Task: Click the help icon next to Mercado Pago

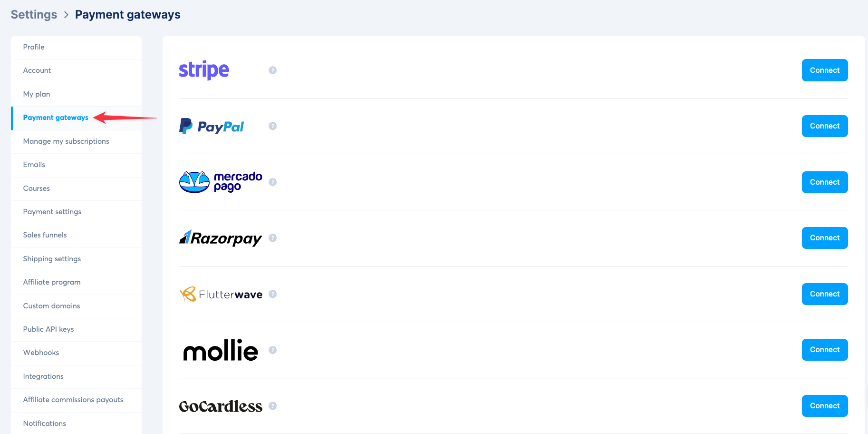Action: 272,182
